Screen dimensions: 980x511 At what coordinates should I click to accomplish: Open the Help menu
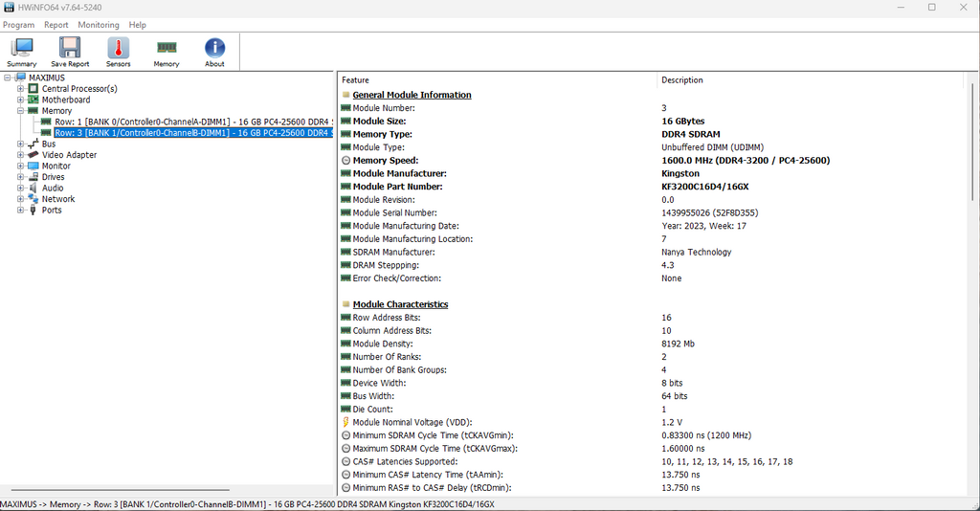tap(138, 25)
